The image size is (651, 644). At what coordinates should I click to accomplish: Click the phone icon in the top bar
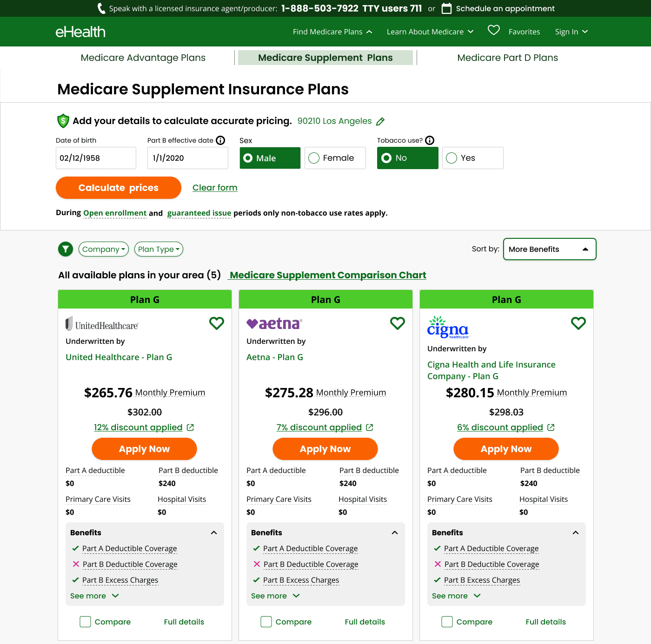tap(101, 8)
